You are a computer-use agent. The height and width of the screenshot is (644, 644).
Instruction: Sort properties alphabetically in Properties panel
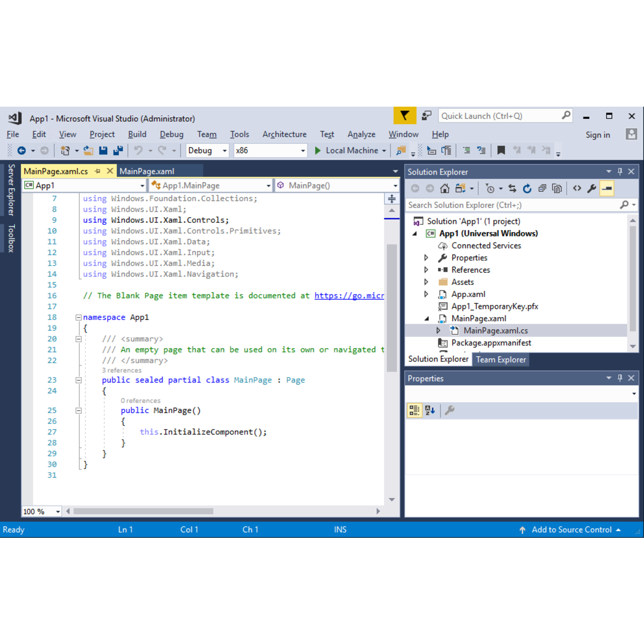point(430,410)
